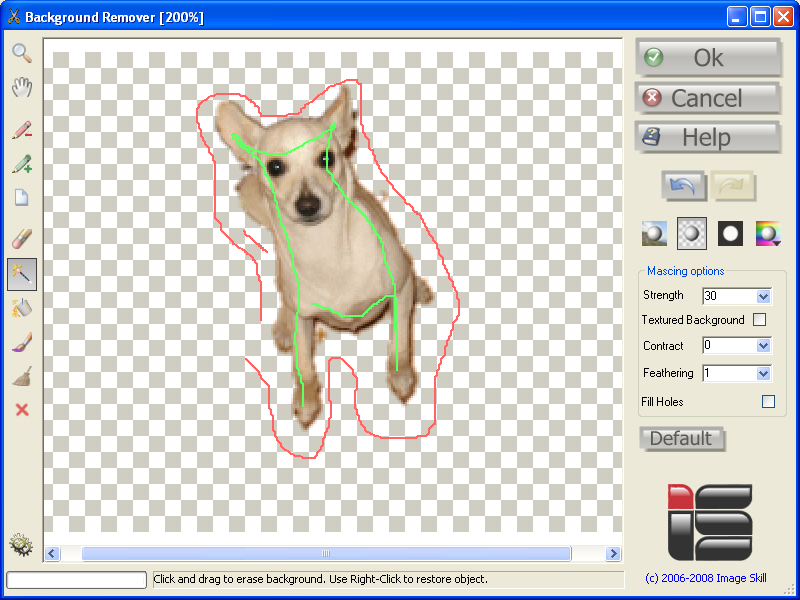Image resolution: width=800 pixels, height=600 pixels.
Task: Select the red pencil remove-marker tool
Action: [x=22, y=130]
